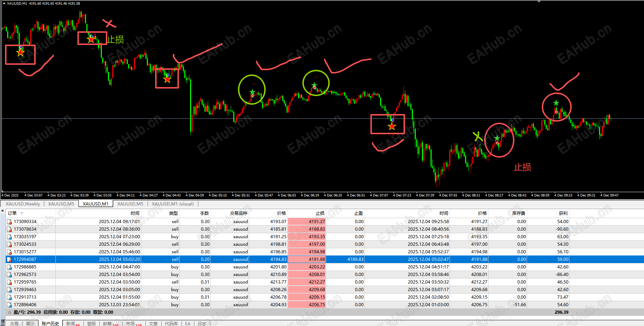Switch to the 文章 terminal tab
Screen dimensions: 644x326
coord(153,324)
